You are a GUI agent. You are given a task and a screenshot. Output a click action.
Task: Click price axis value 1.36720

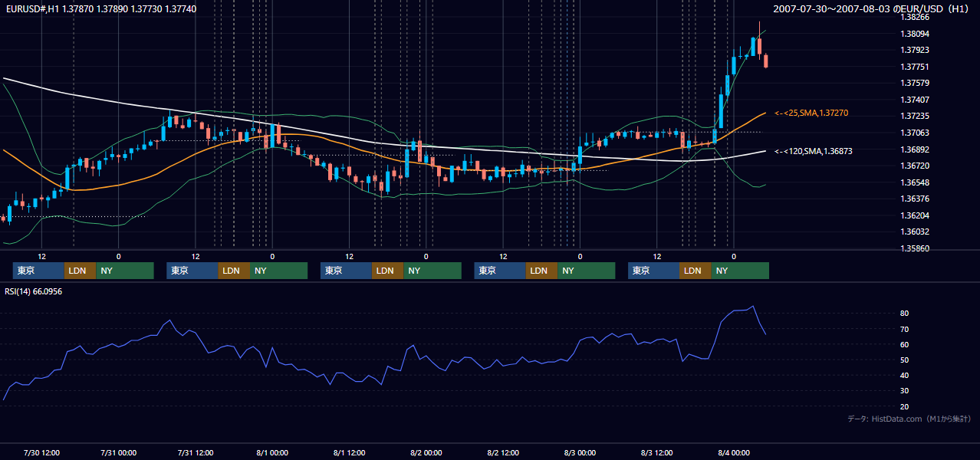(914, 166)
